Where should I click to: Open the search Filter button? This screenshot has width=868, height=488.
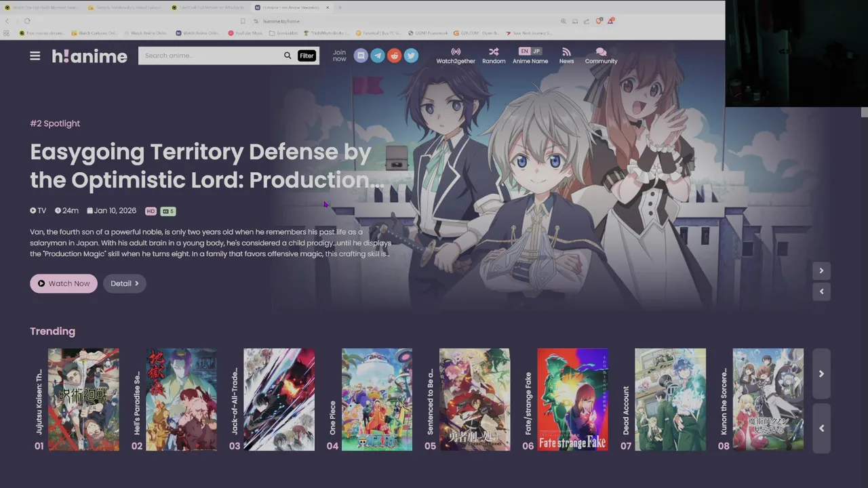pyautogui.click(x=307, y=56)
